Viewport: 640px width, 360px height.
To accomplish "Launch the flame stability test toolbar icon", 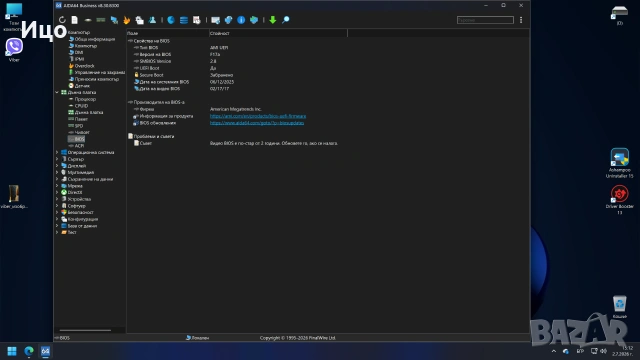I will (127, 20).
